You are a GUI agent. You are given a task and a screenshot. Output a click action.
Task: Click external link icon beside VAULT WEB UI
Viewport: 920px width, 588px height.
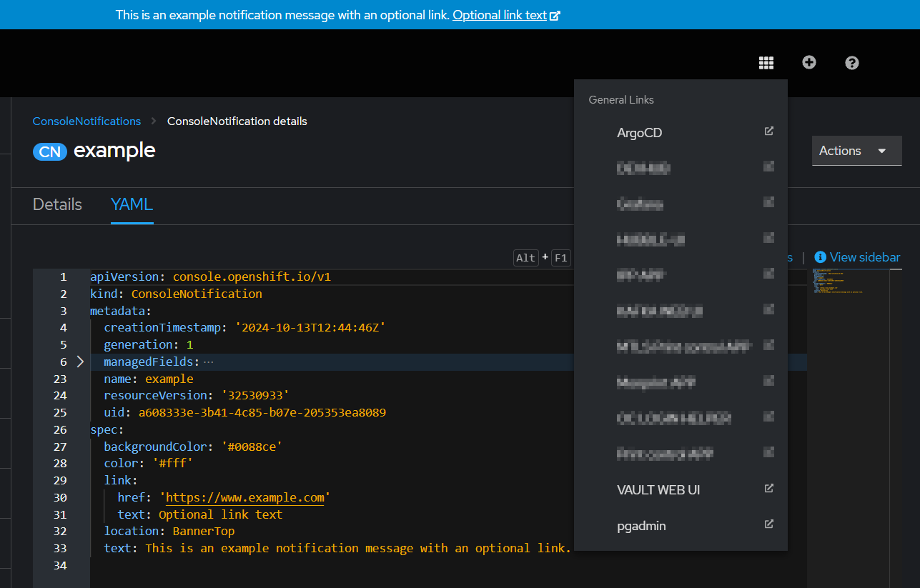(769, 489)
